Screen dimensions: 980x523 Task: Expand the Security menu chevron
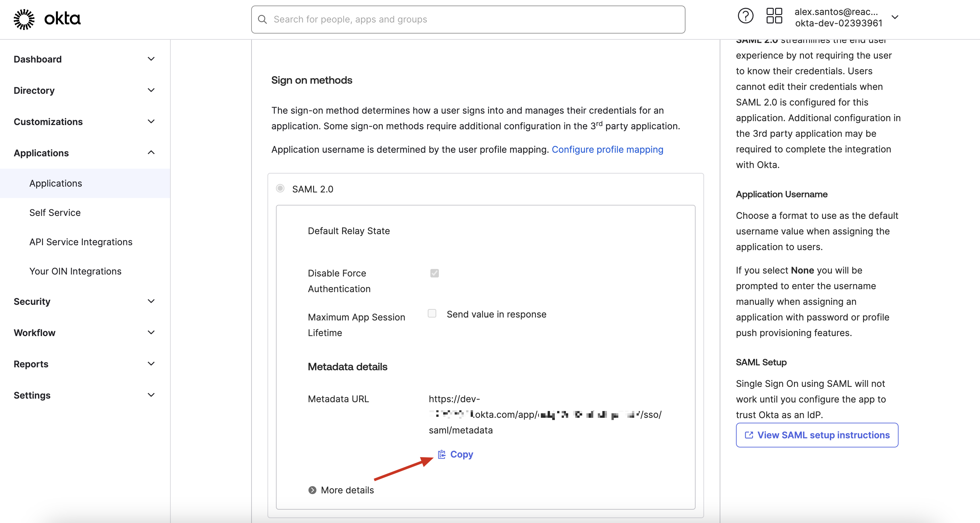click(151, 301)
